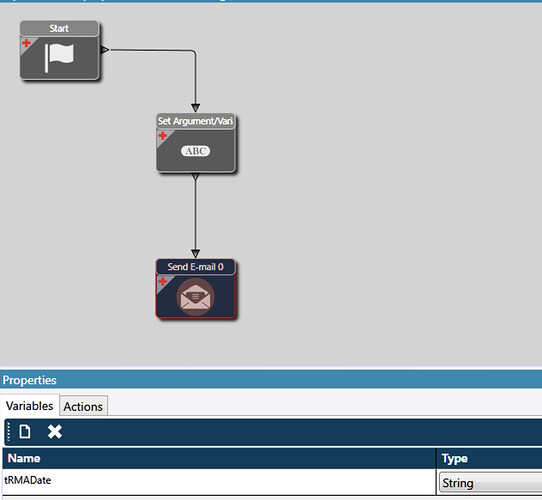Open the String type dropdown
542x500 pixels.
[490, 483]
